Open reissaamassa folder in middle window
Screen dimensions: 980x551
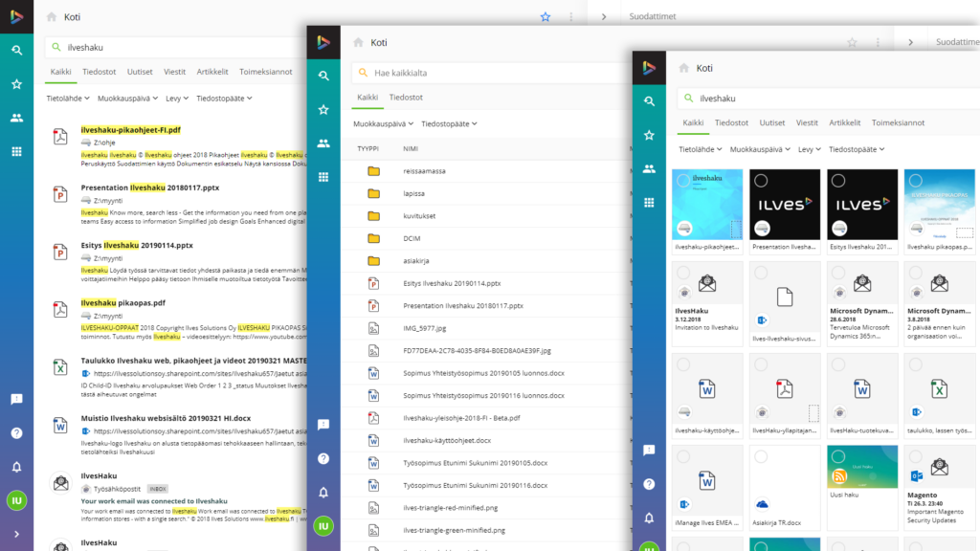[x=424, y=171]
